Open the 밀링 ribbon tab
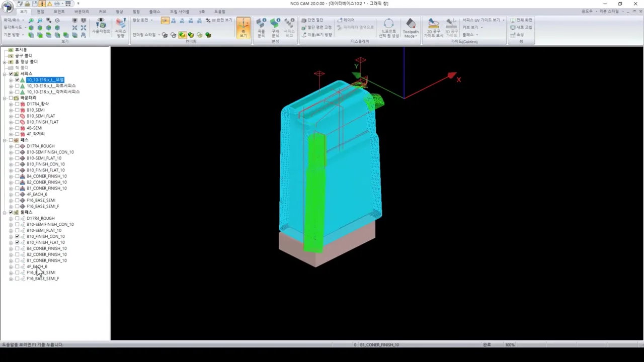 tap(136, 12)
